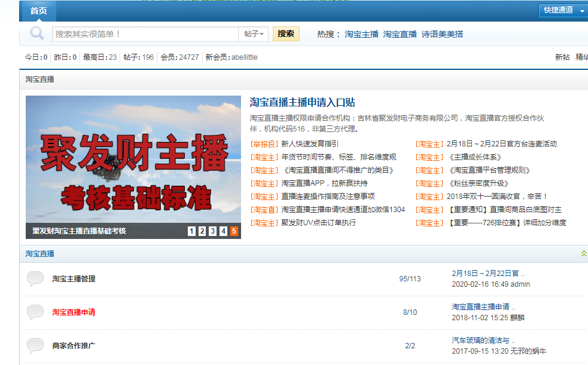
Task: Focus the 搜索其实很简单 search field
Action: pos(145,34)
